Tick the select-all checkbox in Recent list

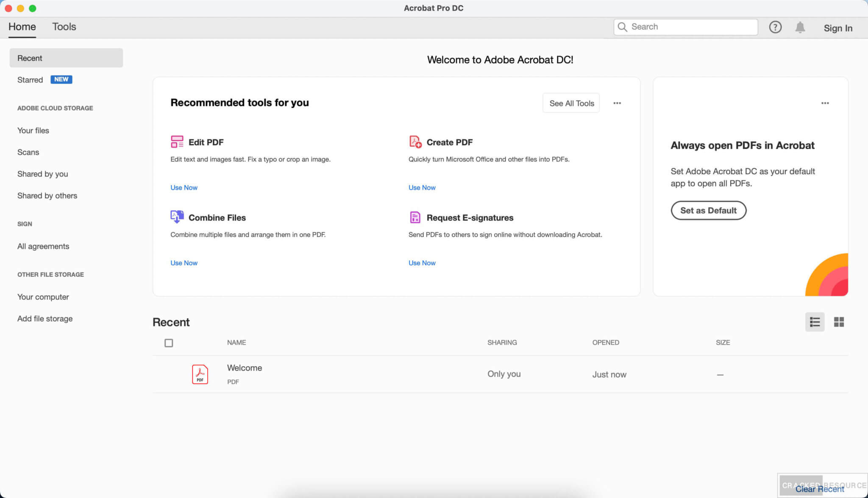tap(169, 343)
